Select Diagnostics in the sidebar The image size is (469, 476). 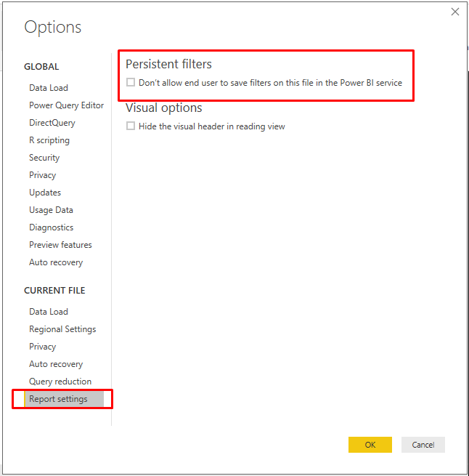coord(52,227)
